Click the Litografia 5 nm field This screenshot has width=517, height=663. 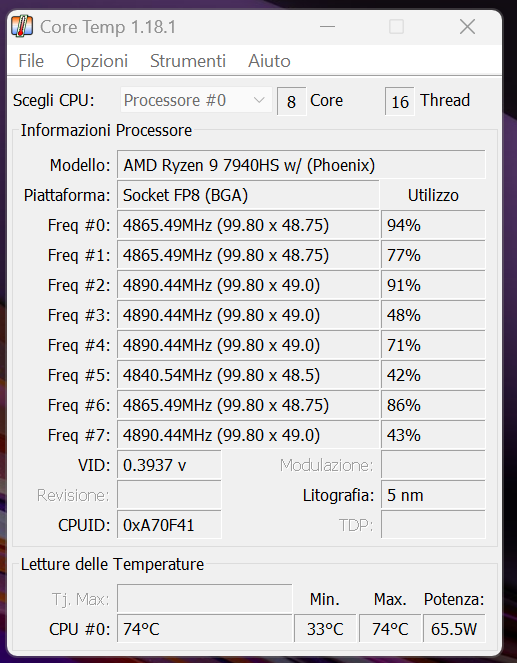coord(433,495)
